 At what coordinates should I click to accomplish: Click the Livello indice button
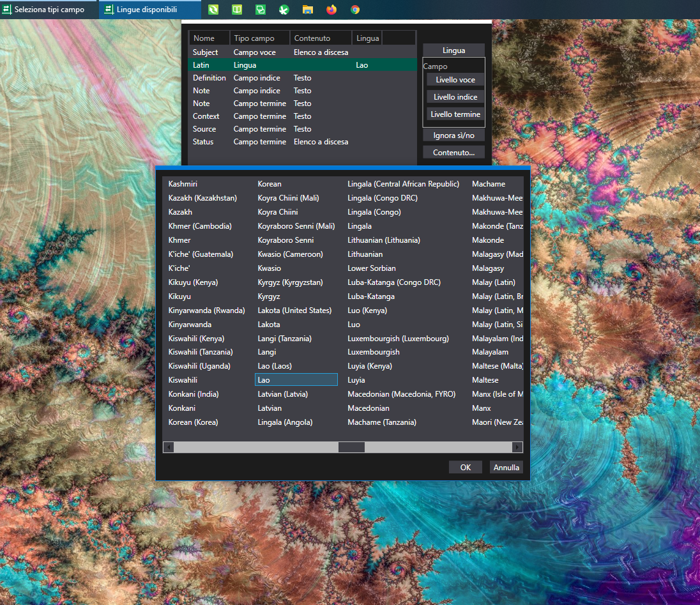pos(455,97)
